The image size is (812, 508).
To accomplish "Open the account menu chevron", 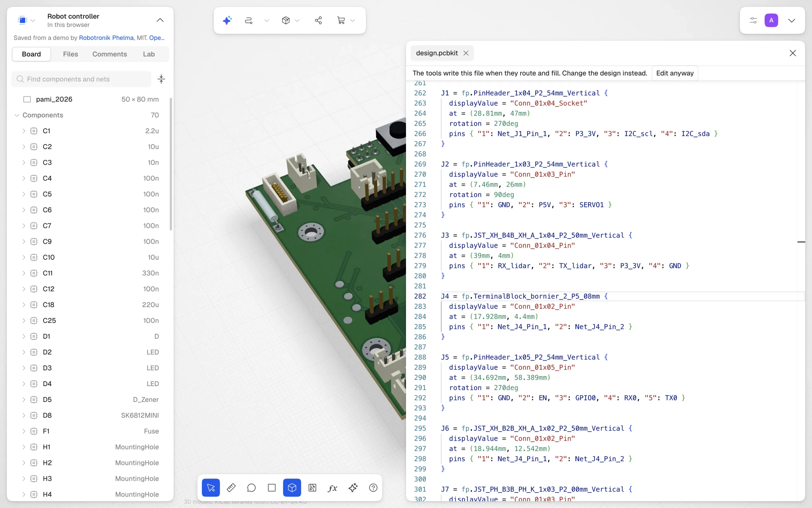I will pos(791,21).
